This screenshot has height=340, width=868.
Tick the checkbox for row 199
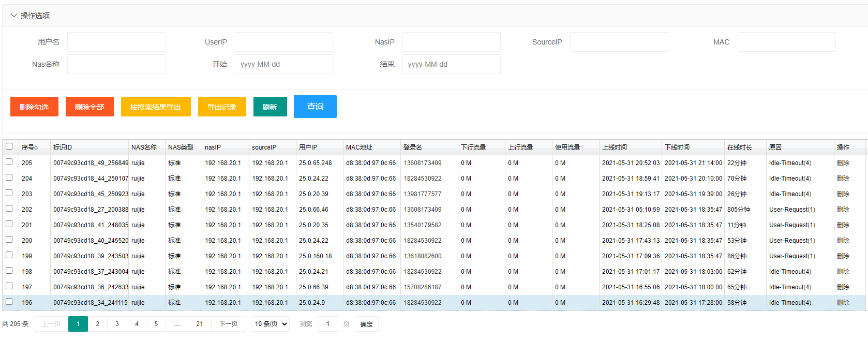(x=9, y=255)
